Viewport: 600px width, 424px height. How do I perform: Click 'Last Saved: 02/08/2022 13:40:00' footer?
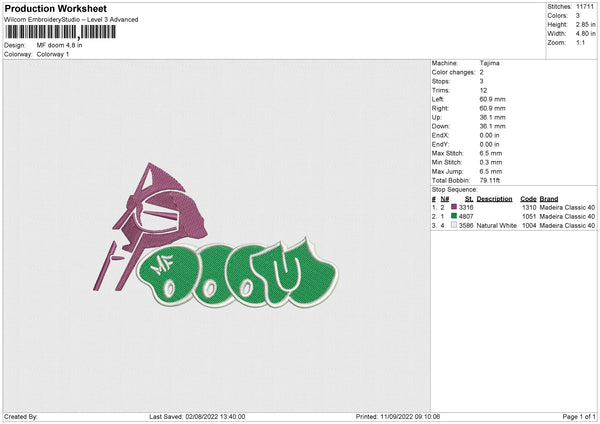[197, 417]
